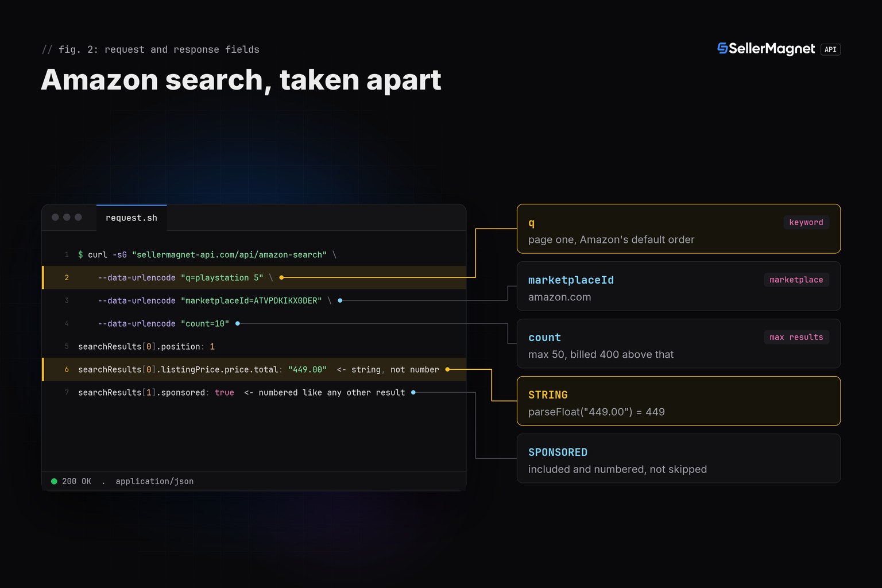Click the keyword tag
882x588 pixels.
pos(806,222)
